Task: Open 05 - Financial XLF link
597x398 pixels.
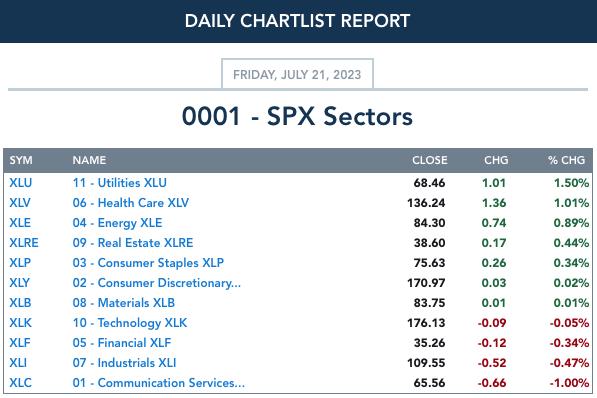Action: click(x=122, y=343)
